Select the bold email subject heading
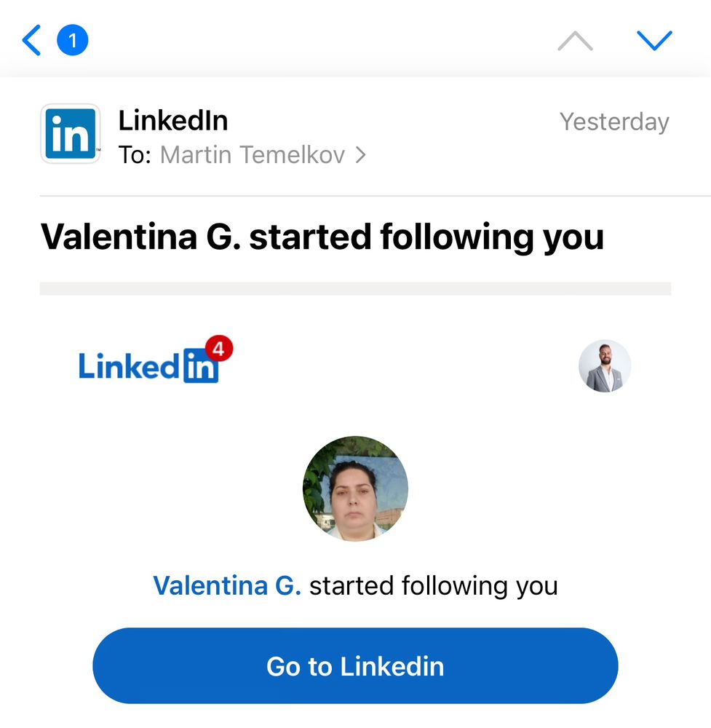Screen dimensions: 711x728 (322, 237)
